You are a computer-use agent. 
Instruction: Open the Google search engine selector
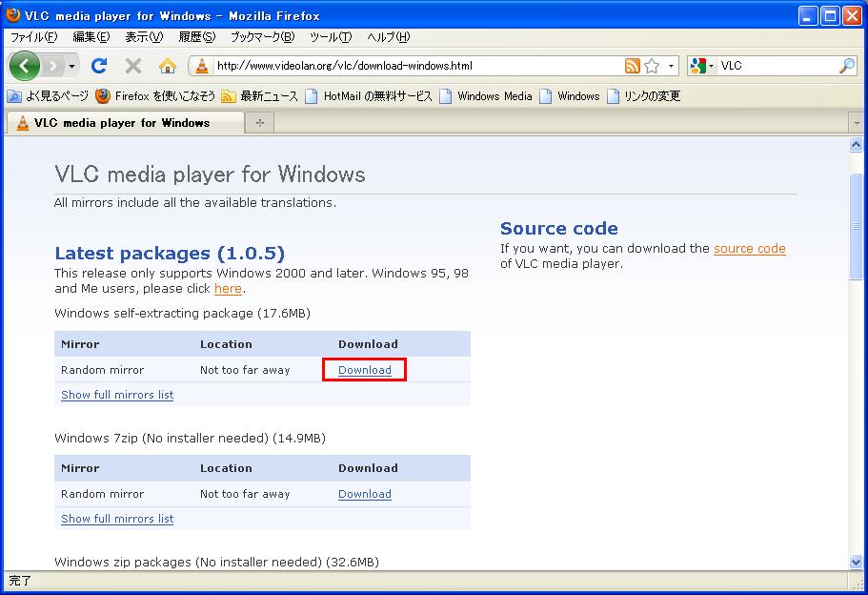click(x=701, y=66)
